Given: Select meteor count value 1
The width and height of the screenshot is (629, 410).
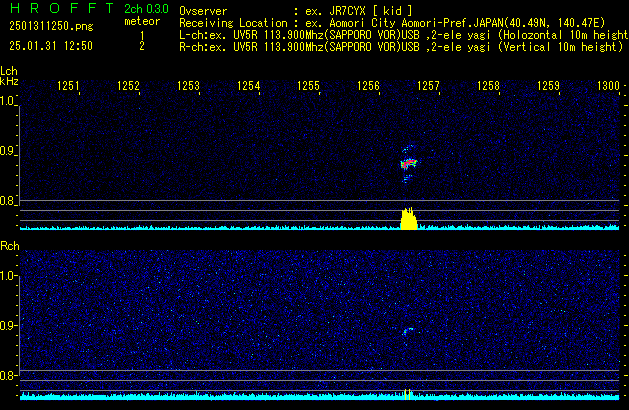Looking at the screenshot, I should [142, 36].
